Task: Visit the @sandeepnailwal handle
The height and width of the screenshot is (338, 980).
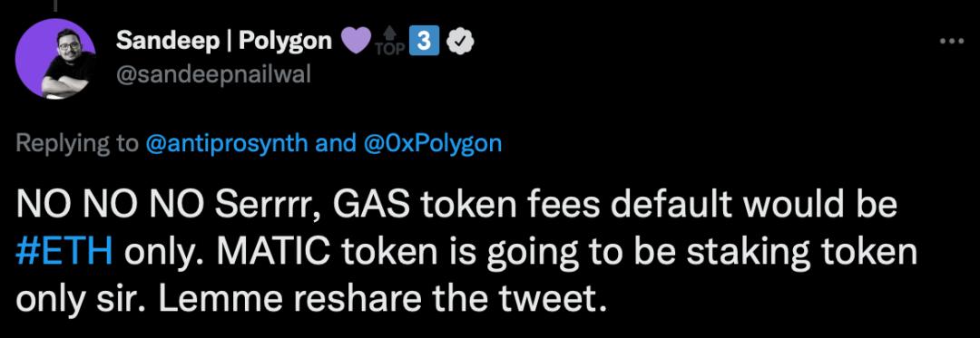Action: coord(212,76)
